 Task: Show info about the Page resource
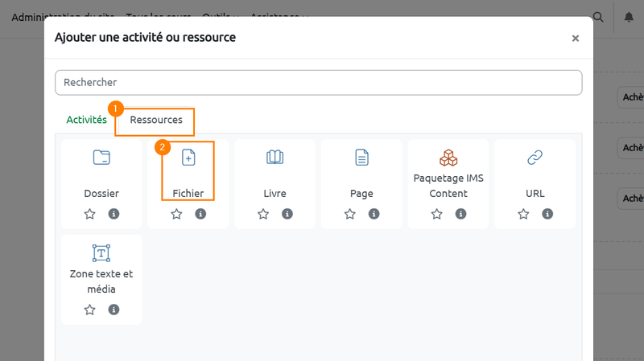tap(374, 214)
